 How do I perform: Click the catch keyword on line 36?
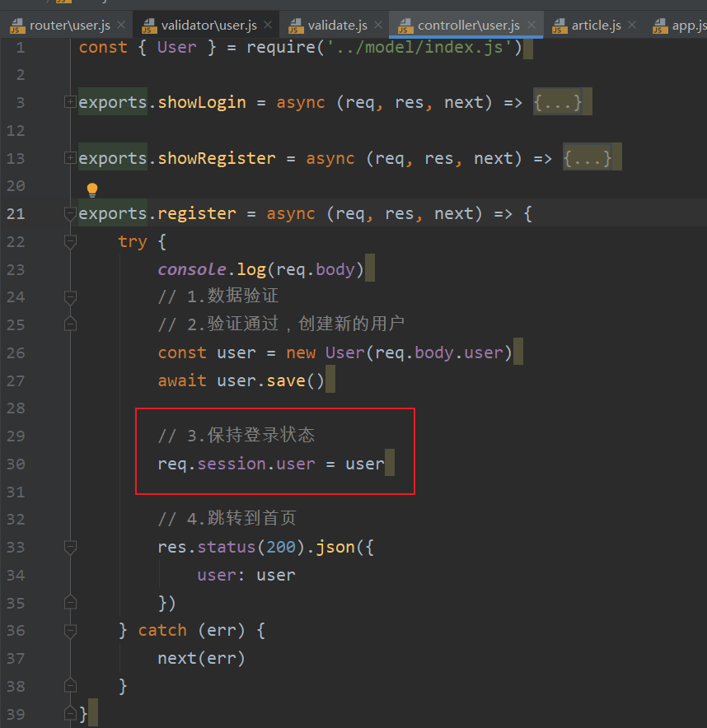[x=162, y=631]
